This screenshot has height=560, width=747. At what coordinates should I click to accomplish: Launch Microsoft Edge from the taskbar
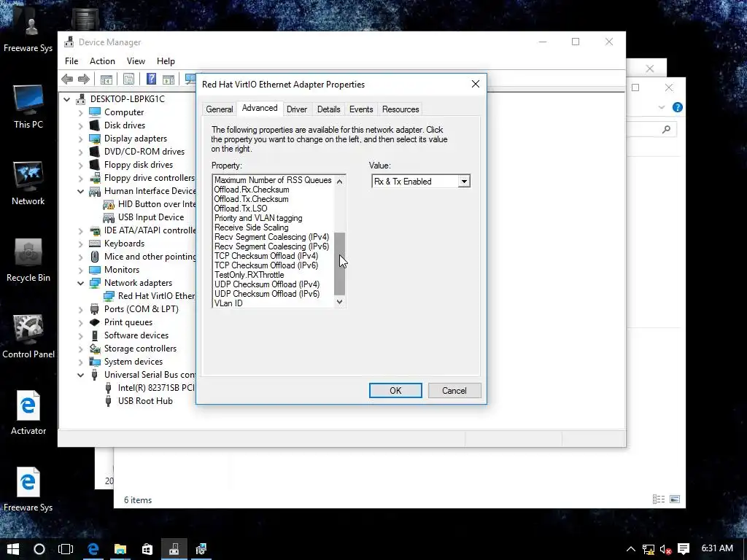pos(93,549)
